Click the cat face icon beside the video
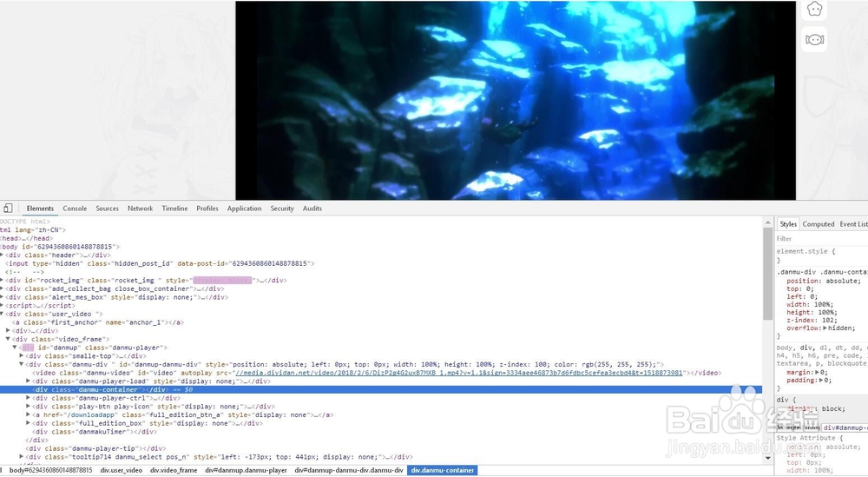868x477 pixels. (x=814, y=10)
